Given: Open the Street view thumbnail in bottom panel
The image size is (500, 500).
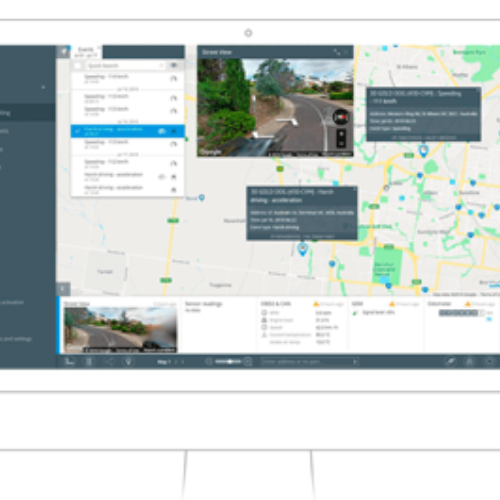Looking at the screenshot, I should tap(121, 330).
